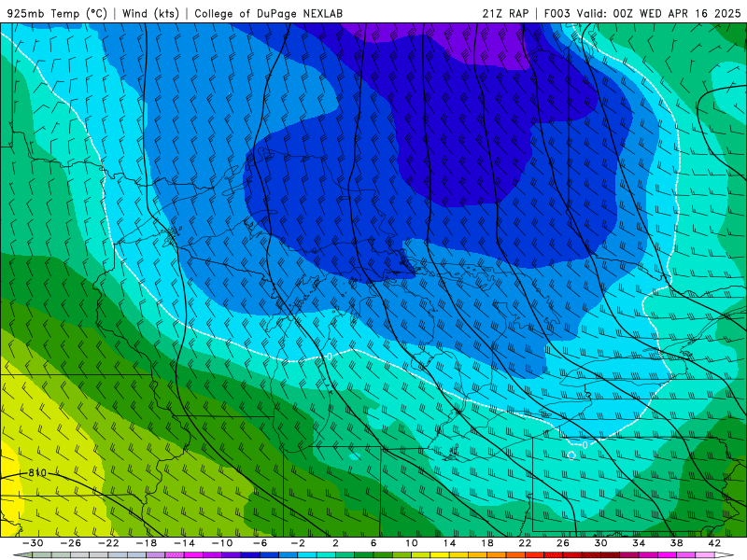Click the "−6" color scale value
Viewport: 747px width, 560px height.
point(261,543)
